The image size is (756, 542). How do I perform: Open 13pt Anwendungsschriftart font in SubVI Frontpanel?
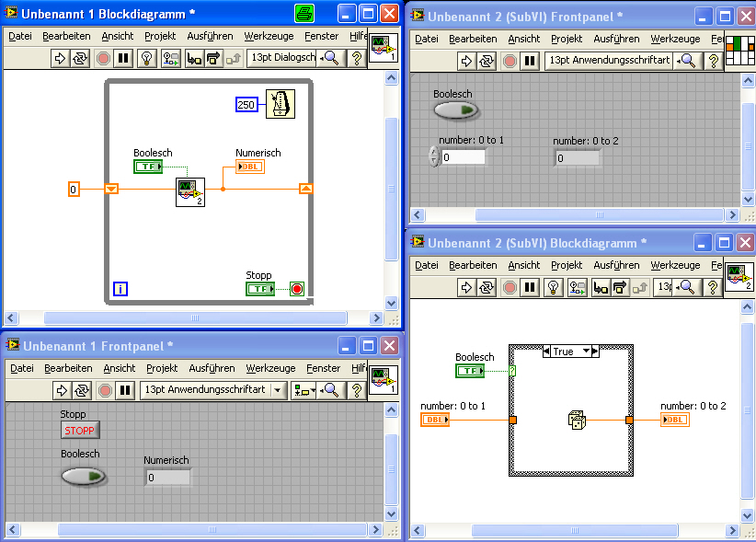click(610, 61)
